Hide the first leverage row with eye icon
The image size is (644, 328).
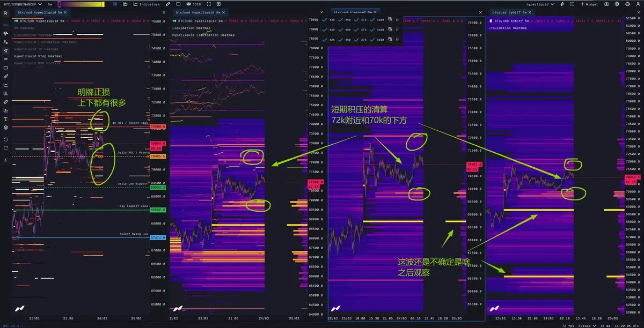pos(390,19)
